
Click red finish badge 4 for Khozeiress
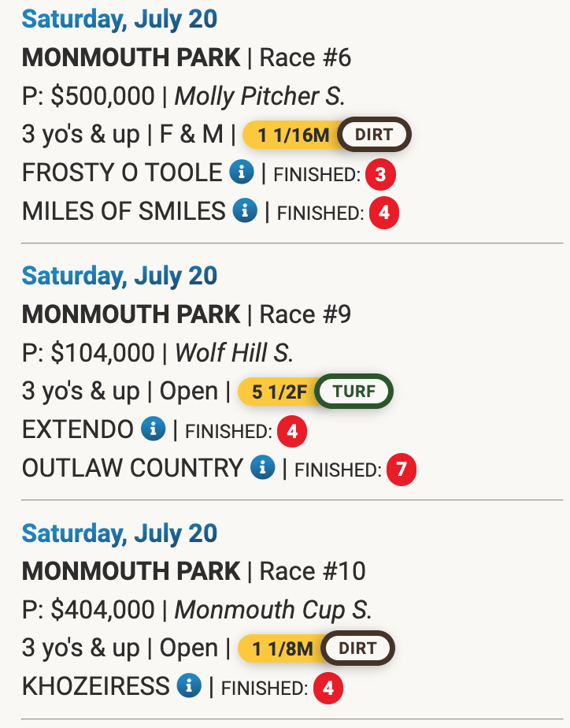click(328, 689)
